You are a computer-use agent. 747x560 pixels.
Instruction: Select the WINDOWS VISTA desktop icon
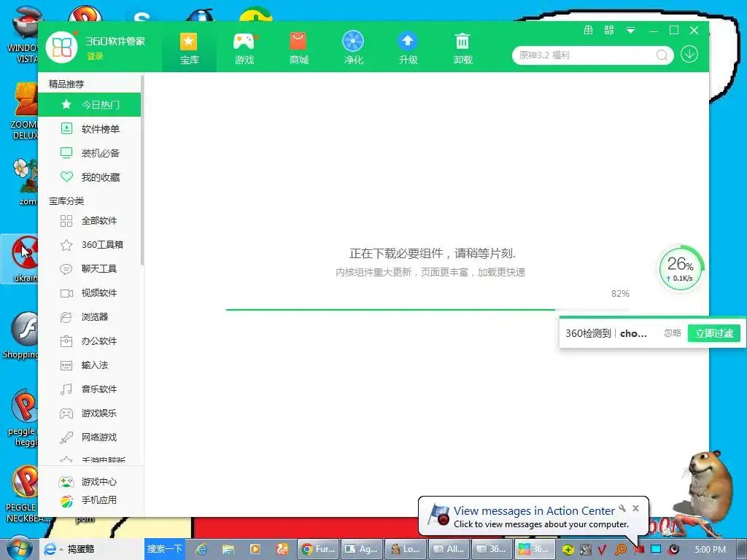pos(21,35)
